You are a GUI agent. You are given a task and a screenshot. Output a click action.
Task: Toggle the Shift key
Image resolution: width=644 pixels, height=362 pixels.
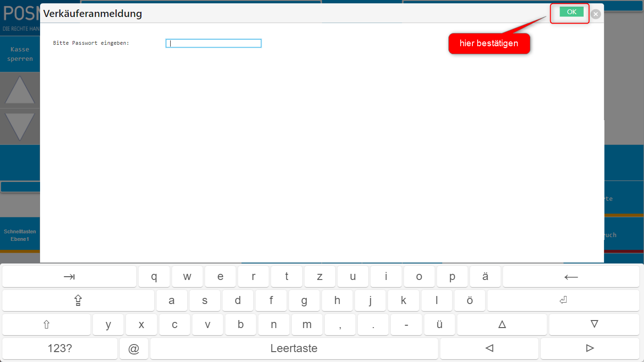46,325
